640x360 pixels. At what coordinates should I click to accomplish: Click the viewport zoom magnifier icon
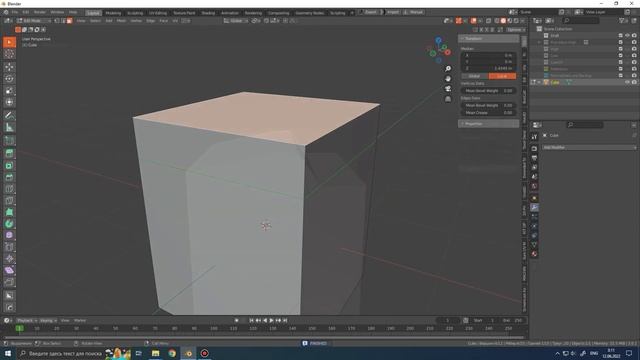pos(448,69)
